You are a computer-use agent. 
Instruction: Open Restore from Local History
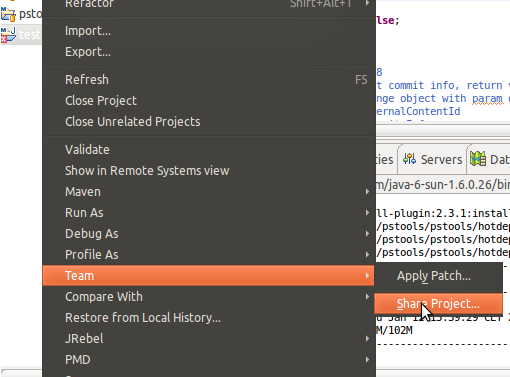[209, 318]
